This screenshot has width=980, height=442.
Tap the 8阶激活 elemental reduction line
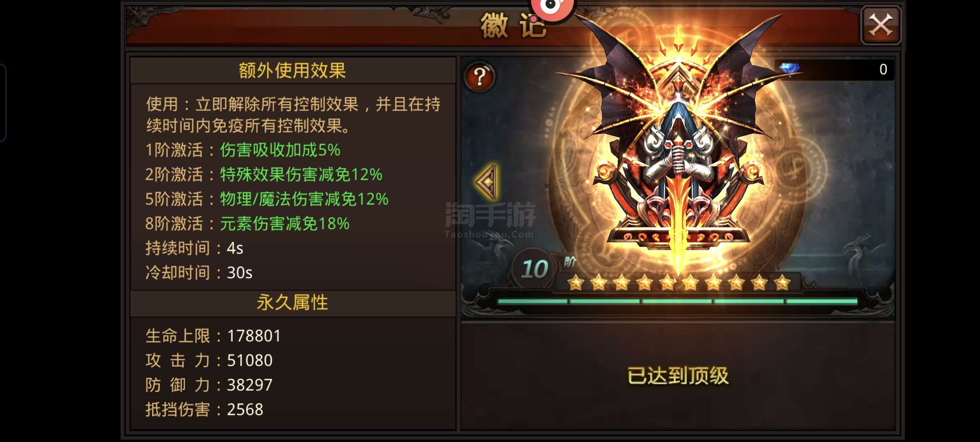click(x=247, y=223)
